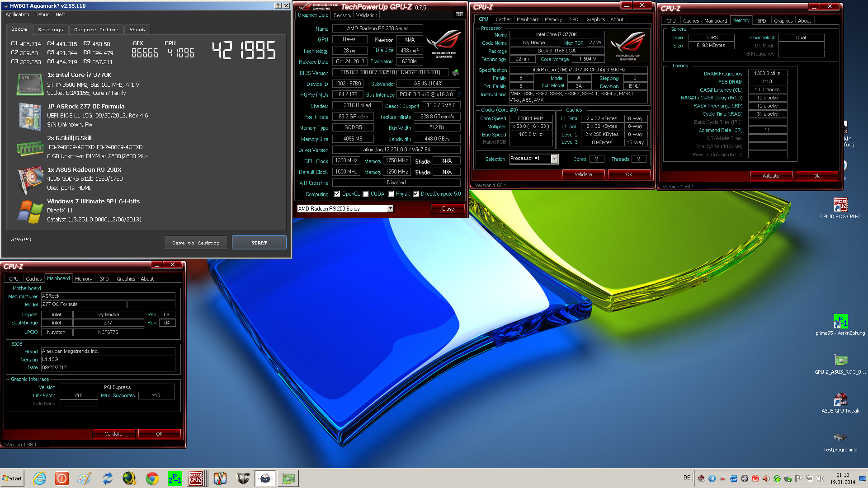Switch to the Compare Online tab
Viewport: 868px width, 488px height.
(x=96, y=29)
